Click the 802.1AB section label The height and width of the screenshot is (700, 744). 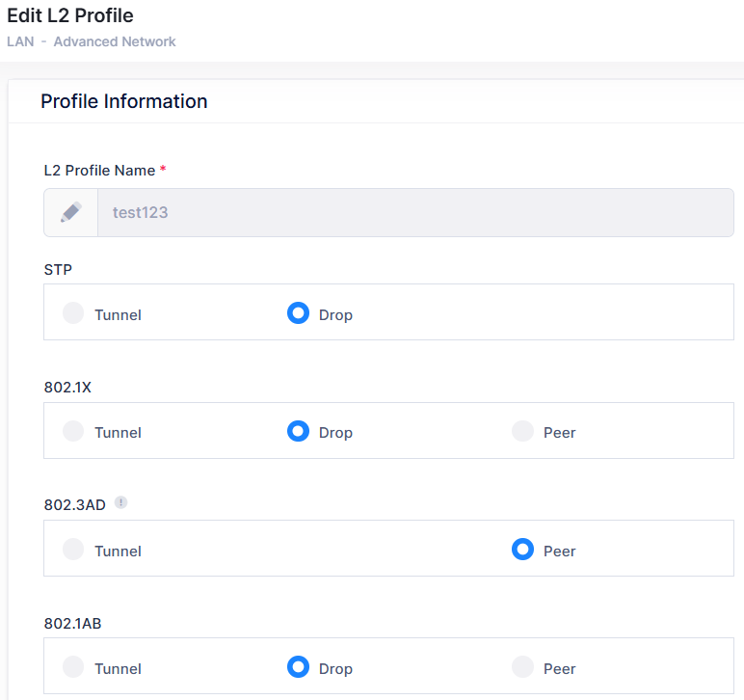[72, 623]
